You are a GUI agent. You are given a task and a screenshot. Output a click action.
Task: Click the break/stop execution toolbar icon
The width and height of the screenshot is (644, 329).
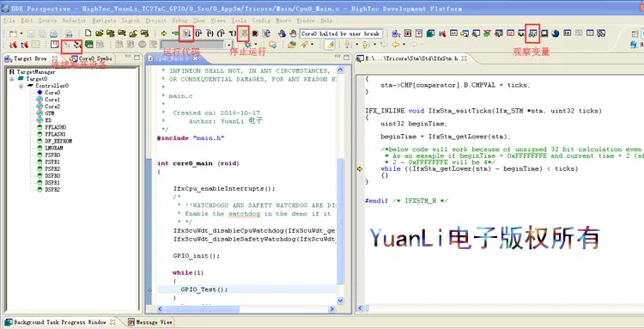coord(244,34)
